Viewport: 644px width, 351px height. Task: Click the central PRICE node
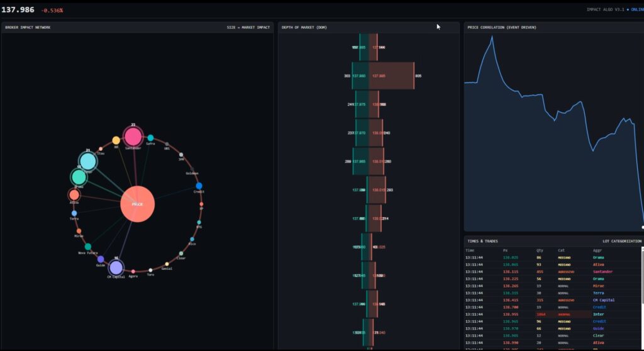coord(137,204)
